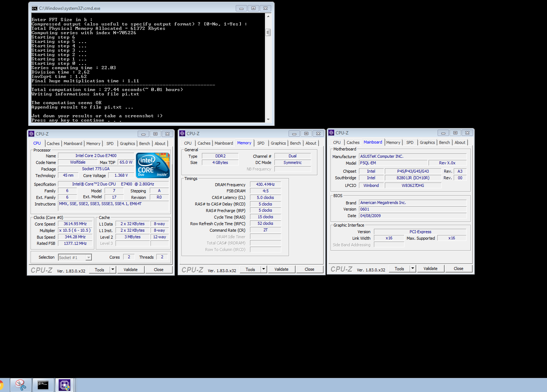Screen dimensions: 547x392
Task: Maximize the CPU-Z CPU window
Action: pos(155,134)
